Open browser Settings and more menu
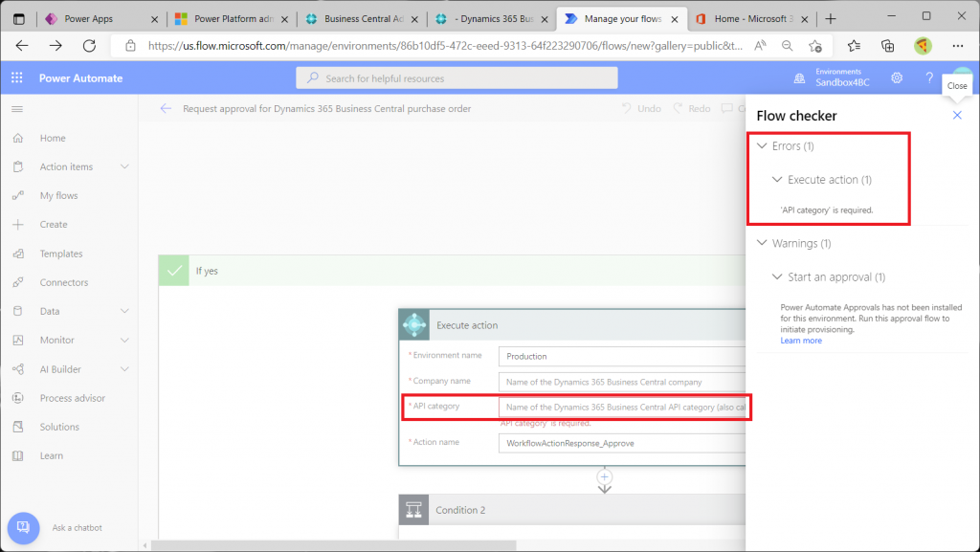980x552 pixels. tap(957, 46)
